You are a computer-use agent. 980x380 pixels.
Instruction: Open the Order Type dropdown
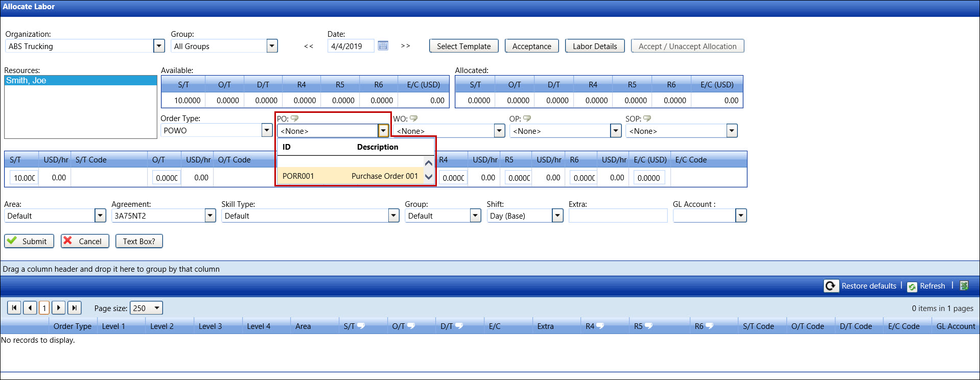coord(267,131)
